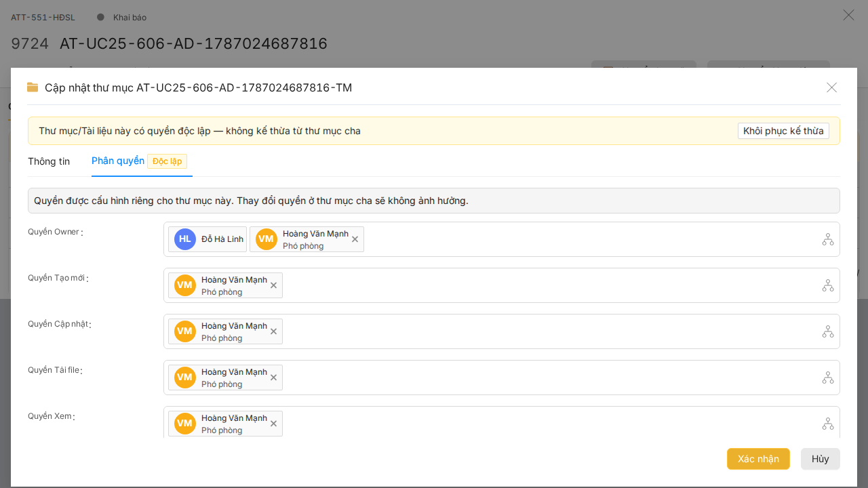The image size is (868, 488).
Task: Remove Hoàng Văn Mạnh from Quyền Owner
Action: pyautogui.click(x=355, y=239)
